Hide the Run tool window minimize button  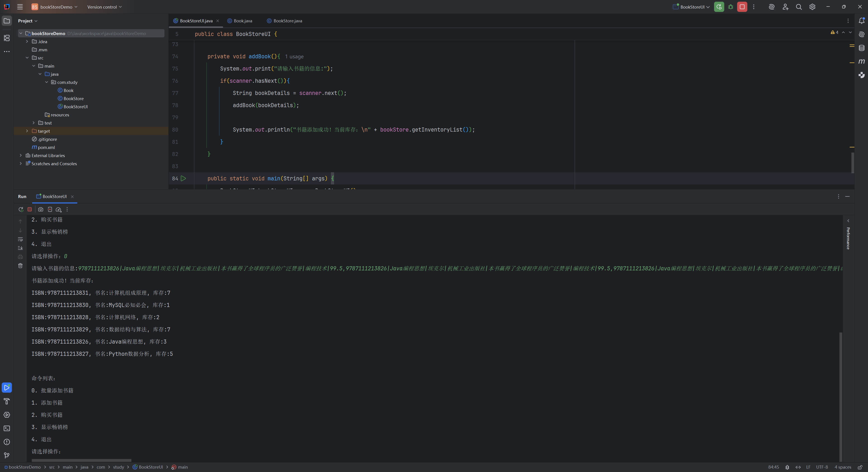coord(847,196)
